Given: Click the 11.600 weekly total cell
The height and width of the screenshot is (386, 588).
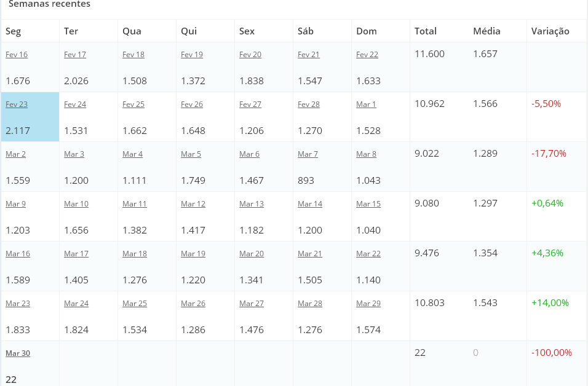Looking at the screenshot, I should click(429, 54).
